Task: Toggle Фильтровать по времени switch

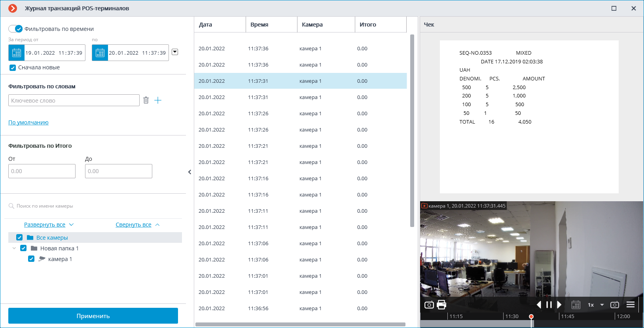Action: (15, 29)
